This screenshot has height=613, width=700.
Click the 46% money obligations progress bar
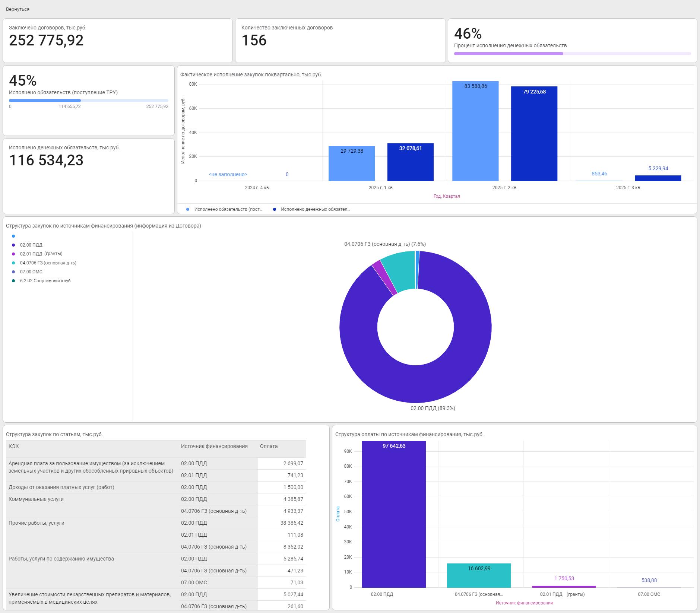click(572, 54)
